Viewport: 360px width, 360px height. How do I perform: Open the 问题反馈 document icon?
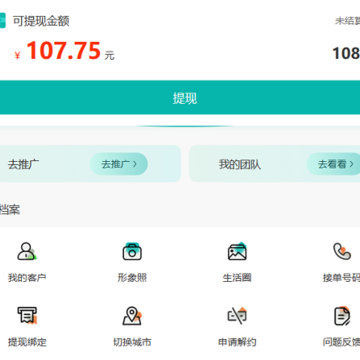point(342,316)
